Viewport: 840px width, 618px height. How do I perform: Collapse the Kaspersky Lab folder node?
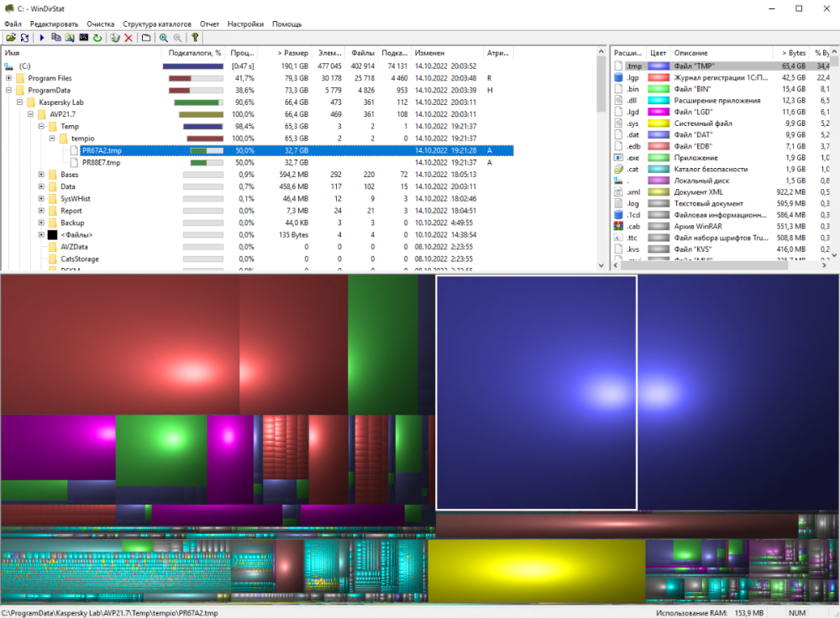click(20, 102)
